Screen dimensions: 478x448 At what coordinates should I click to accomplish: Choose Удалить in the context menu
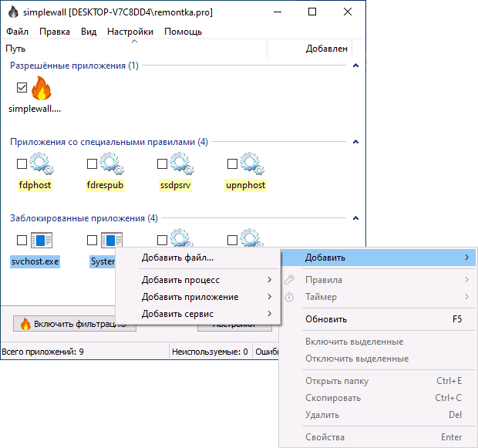[x=378, y=415]
